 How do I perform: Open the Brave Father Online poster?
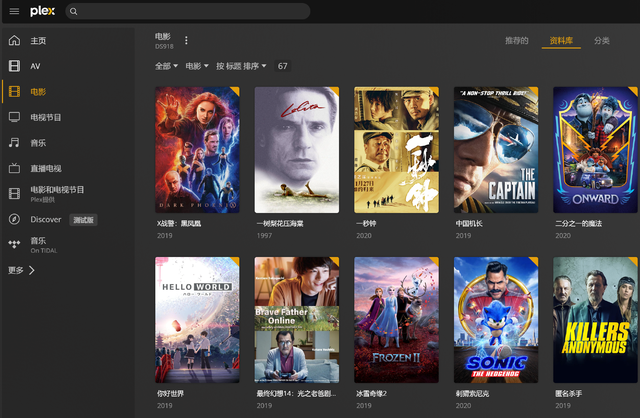pos(297,320)
